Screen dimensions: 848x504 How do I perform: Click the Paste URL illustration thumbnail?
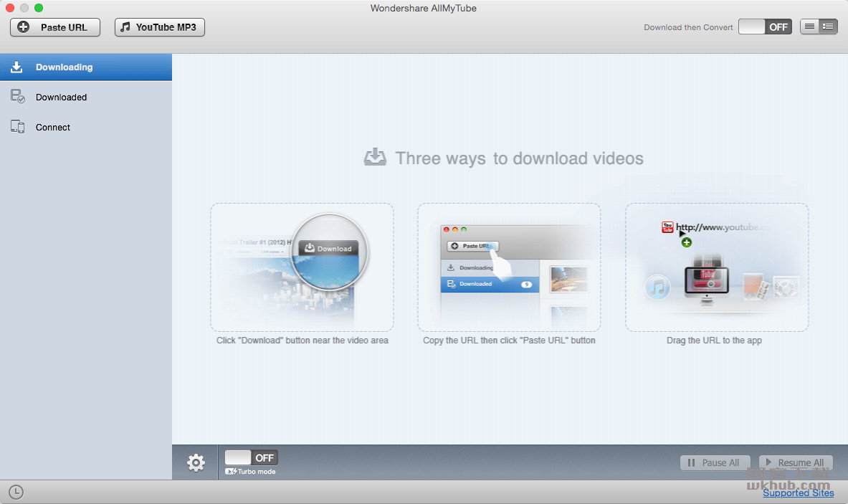[509, 267]
